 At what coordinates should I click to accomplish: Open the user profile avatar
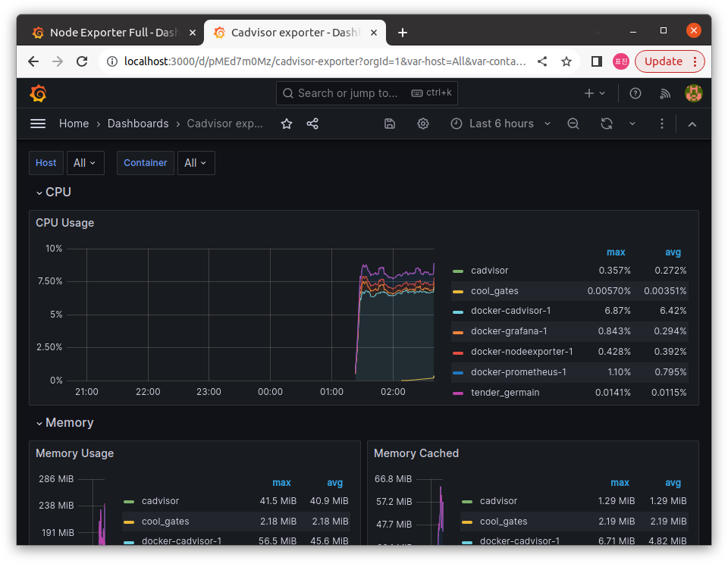[x=694, y=93]
